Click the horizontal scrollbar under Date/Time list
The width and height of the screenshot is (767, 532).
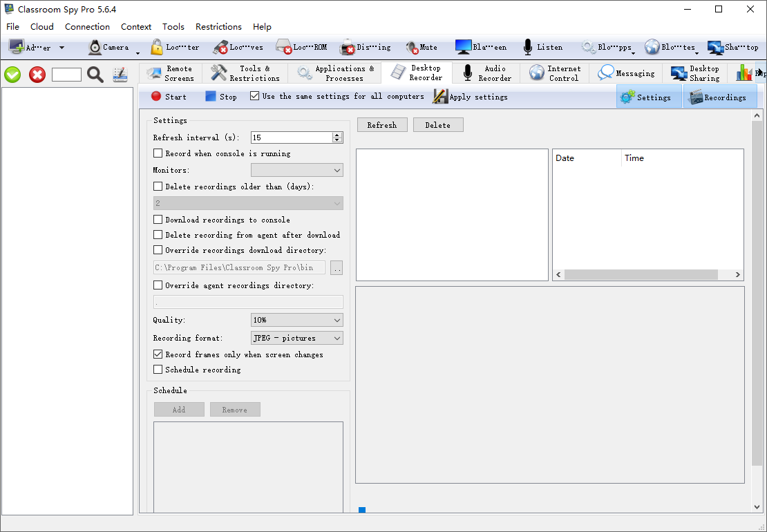point(647,275)
